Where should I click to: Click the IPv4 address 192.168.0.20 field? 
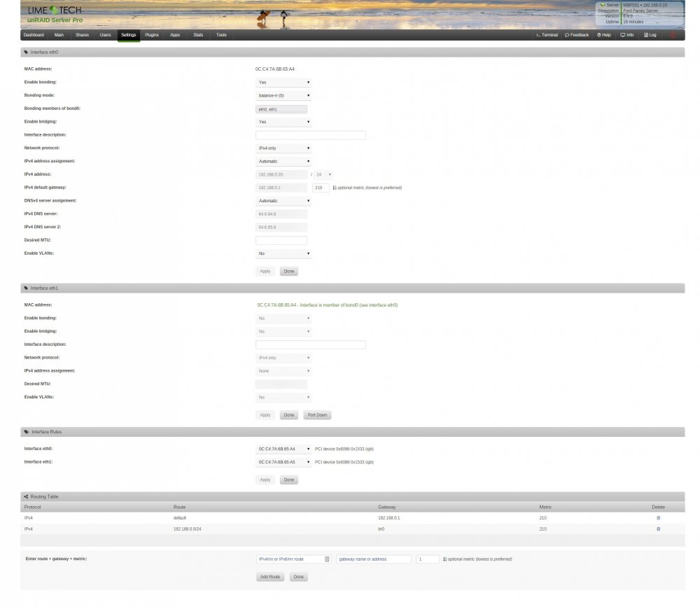(281, 174)
